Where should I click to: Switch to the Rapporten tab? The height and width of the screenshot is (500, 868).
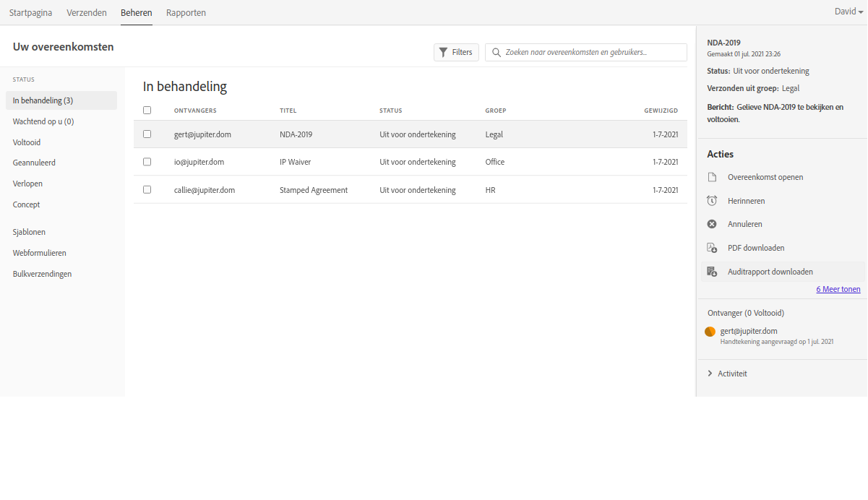coord(186,12)
